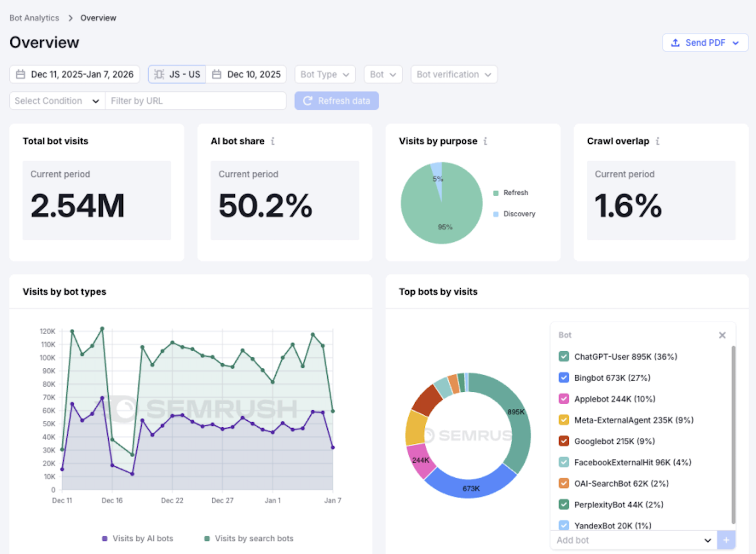
Task: Uncheck ChatGPT-User in the bot list
Action: tap(563, 356)
